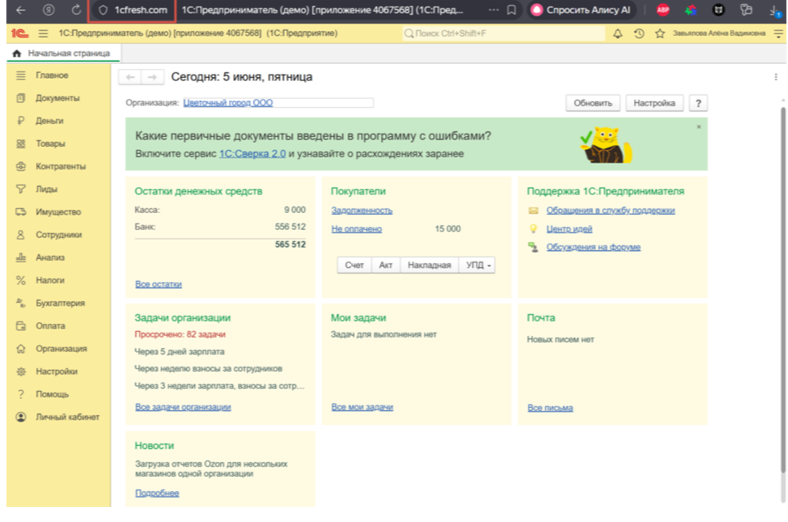
Task: Go back using the browser back arrow
Action: [21, 10]
